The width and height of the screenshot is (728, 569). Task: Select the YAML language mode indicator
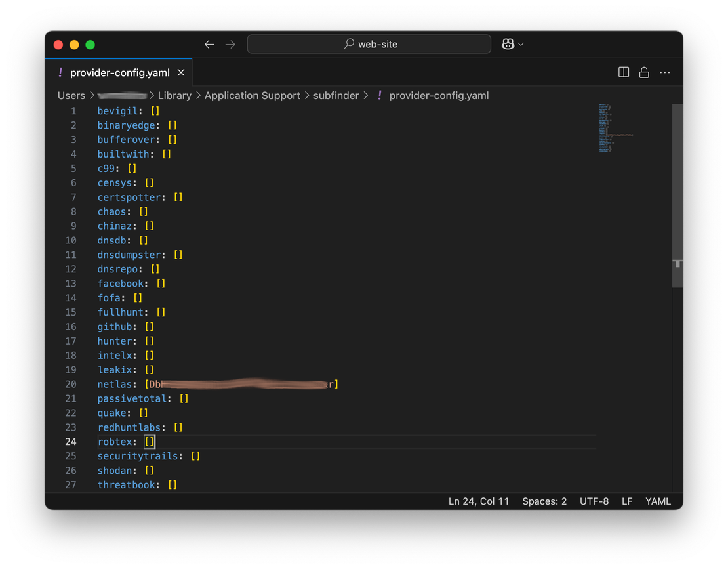[658, 501]
